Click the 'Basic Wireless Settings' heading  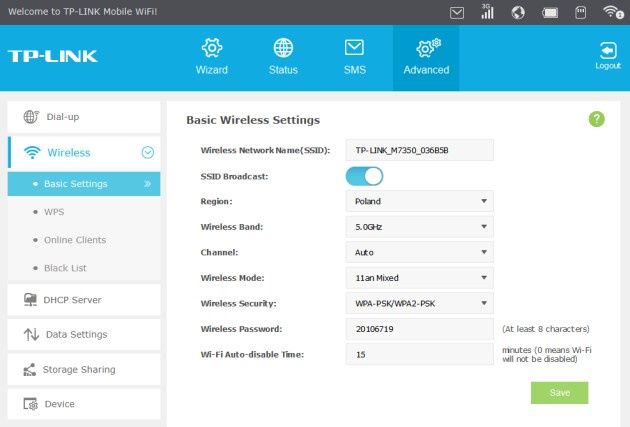click(253, 120)
